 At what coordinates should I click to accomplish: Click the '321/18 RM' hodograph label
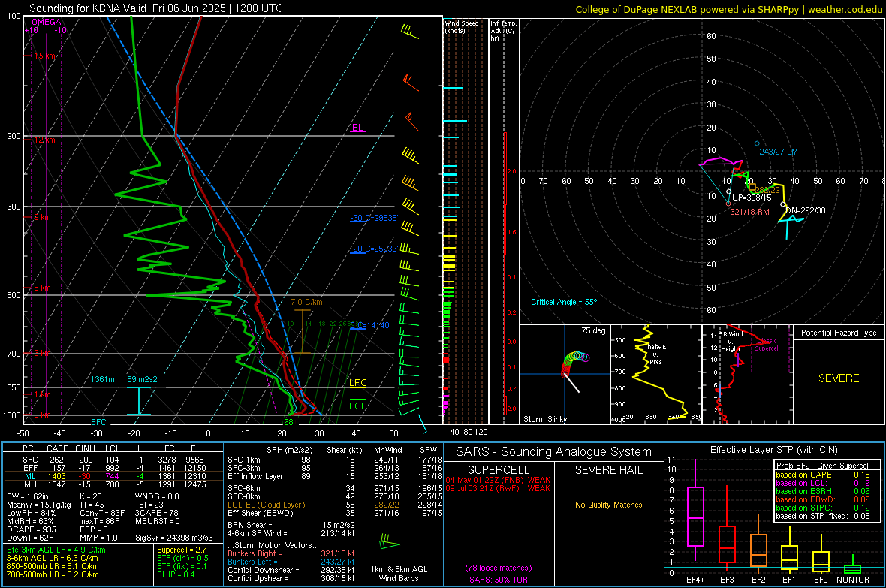[750, 212]
